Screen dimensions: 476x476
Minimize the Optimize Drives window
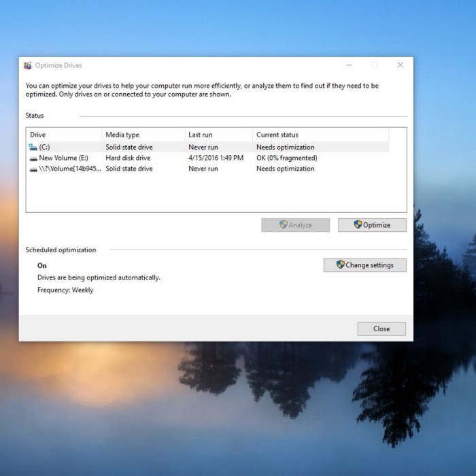pos(349,65)
